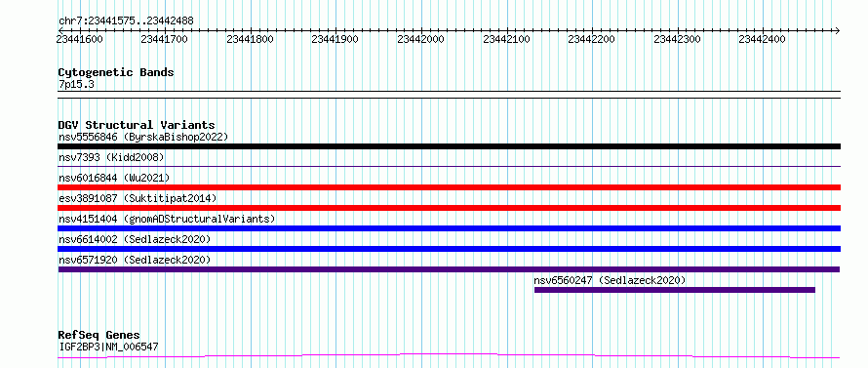The width and height of the screenshot is (868, 368).
Task: Click ruler position 23442100
Action: coord(506,39)
